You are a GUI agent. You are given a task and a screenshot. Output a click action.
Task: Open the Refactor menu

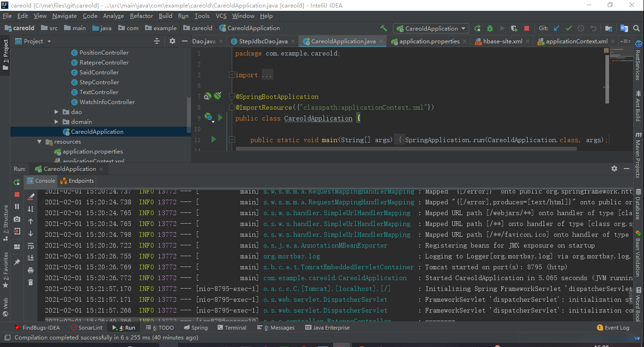(x=141, y=16)
